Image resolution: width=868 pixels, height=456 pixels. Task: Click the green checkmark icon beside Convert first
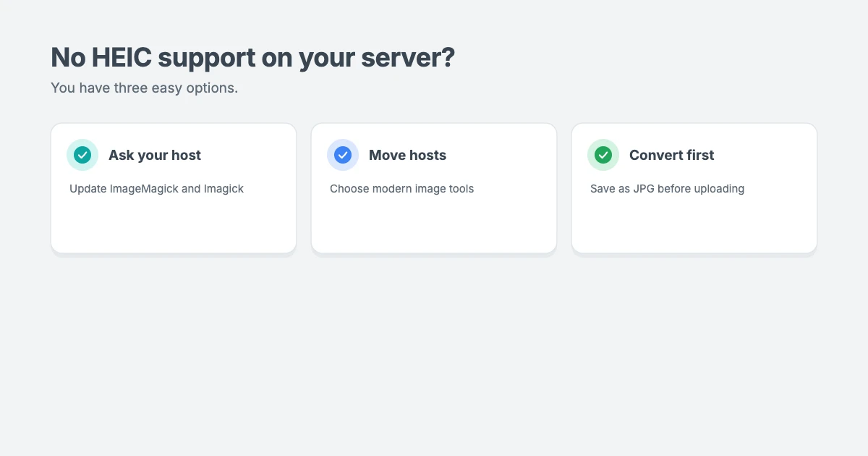coord(603,155)
